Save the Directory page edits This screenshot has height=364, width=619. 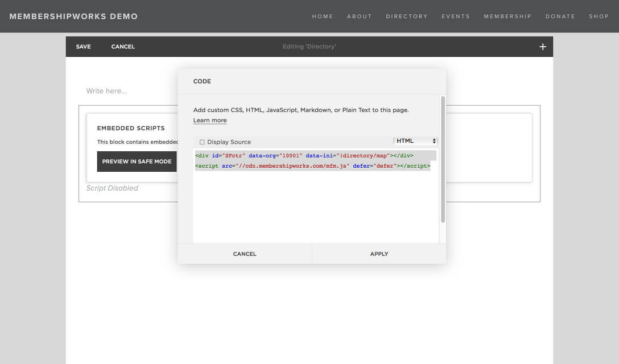point(83,47)
